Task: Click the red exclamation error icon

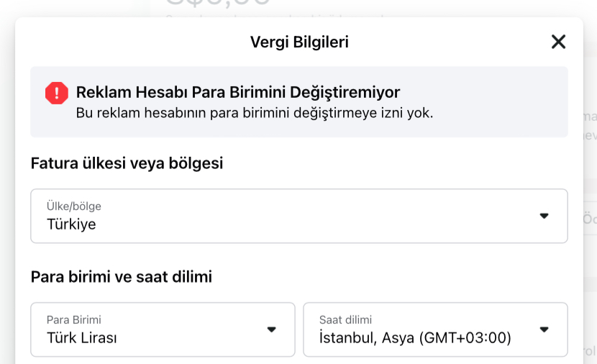Action: tap(57, 93)
